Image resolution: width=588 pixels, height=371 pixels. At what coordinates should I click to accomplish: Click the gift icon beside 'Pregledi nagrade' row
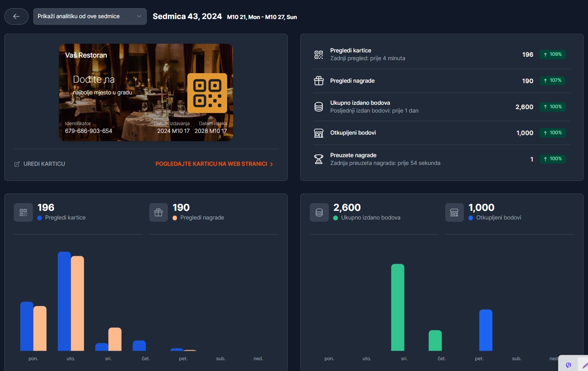[x=318, y=81]
